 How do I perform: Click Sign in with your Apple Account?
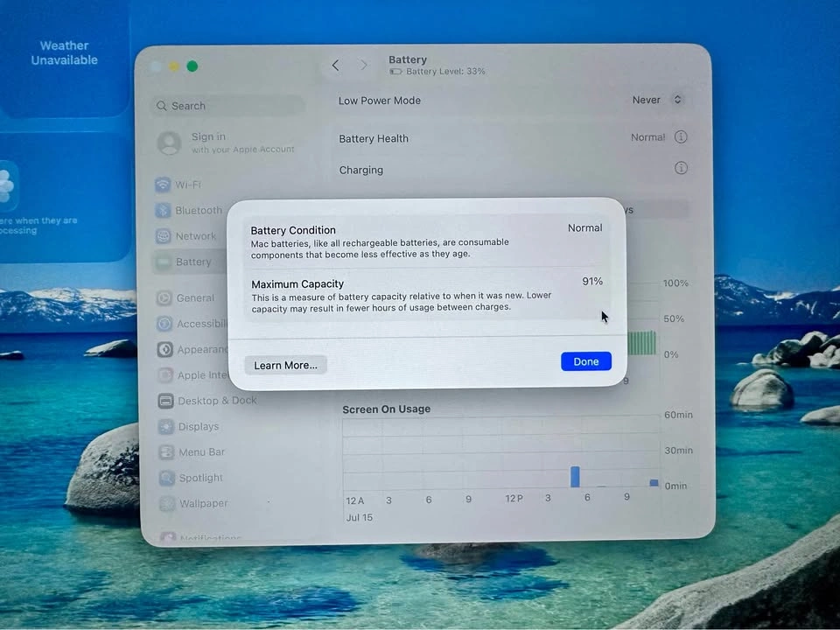click(x=226, y=143)
